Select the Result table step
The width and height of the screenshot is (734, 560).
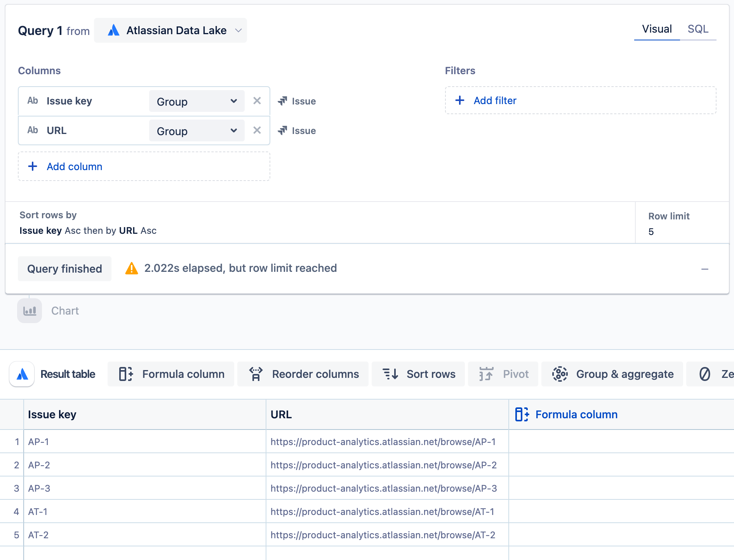[68, 374]
